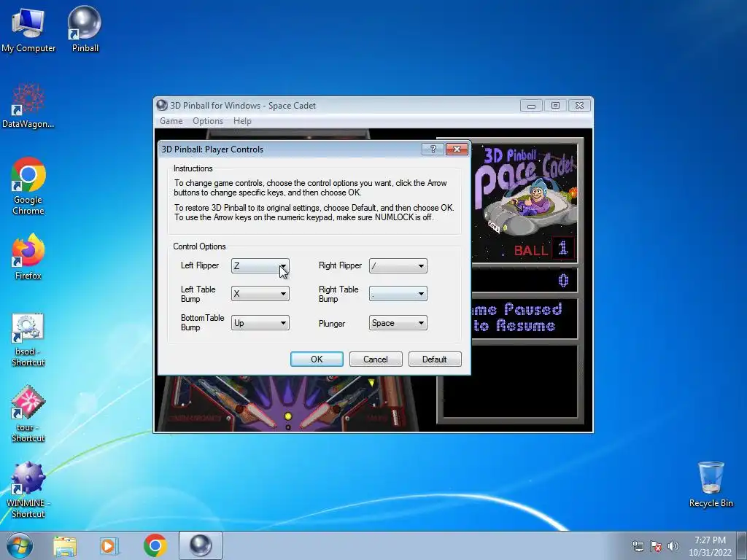This screenshot has width=747, height=560.
Task: Open the Windows Start menu orb
Action: tap(20, 545)
